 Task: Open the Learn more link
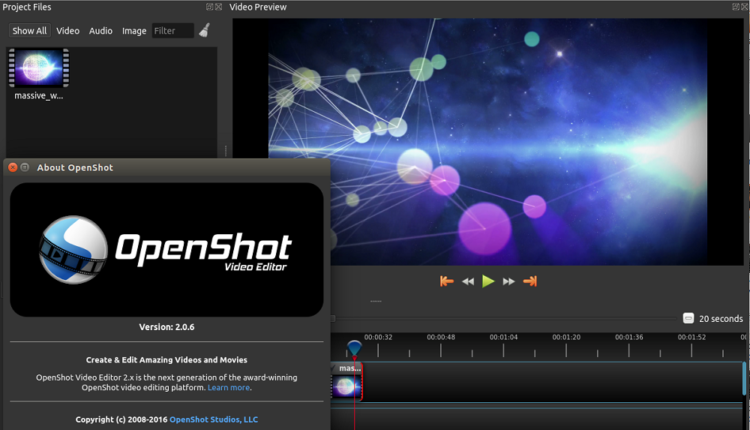pyautogui.click(x=229, y=387)
